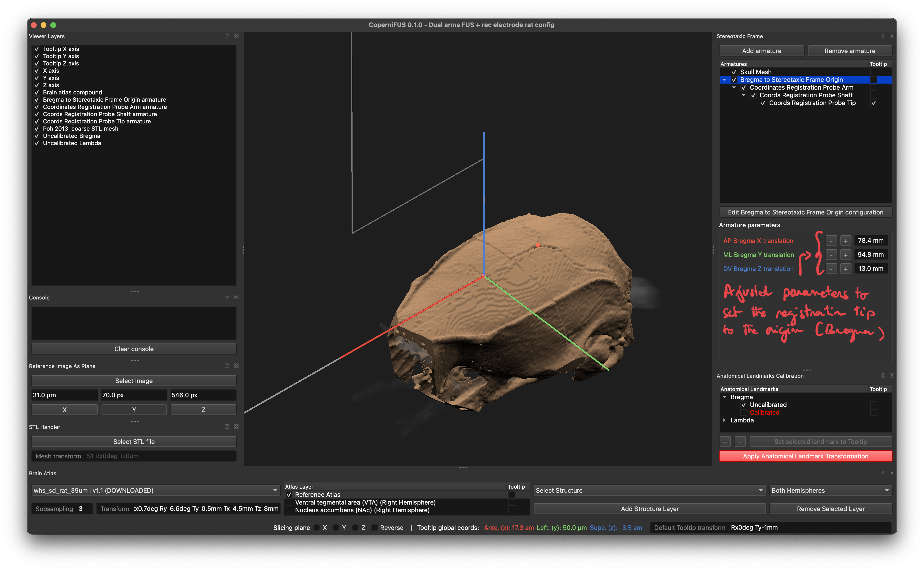Float the Viewer Layers panel
This screenshot has width=924, height=570.
(x=227, y=36)
